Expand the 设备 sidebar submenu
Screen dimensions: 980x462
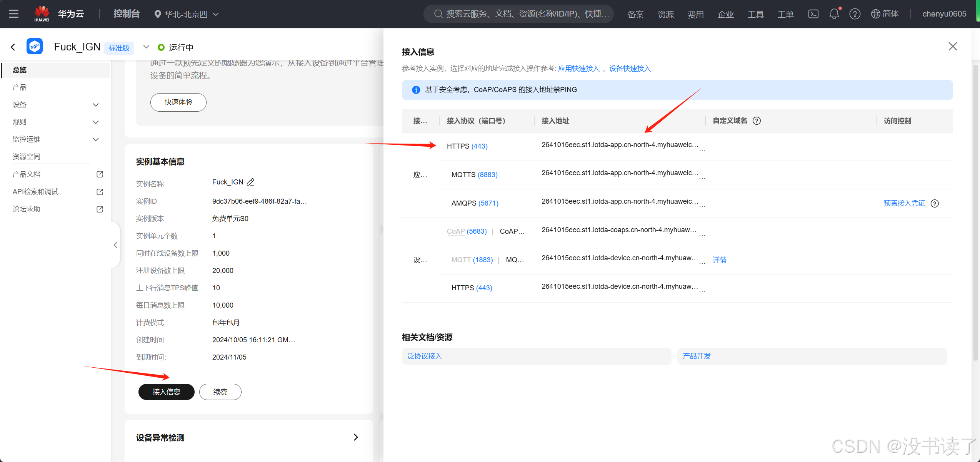[x=96, y=105]
